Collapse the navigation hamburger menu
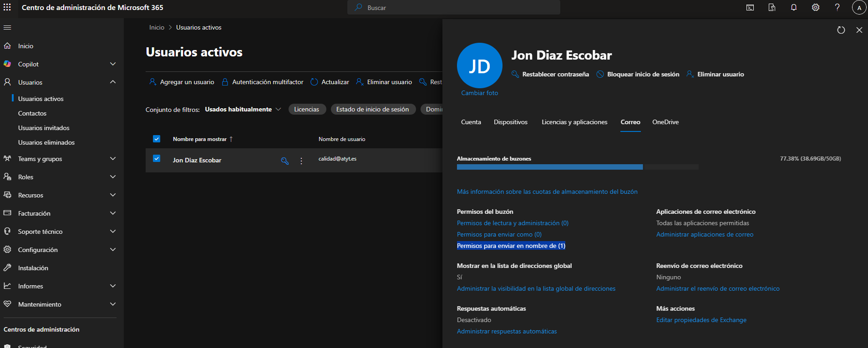This screenshot has width=868, height=348. coord(7,28)
